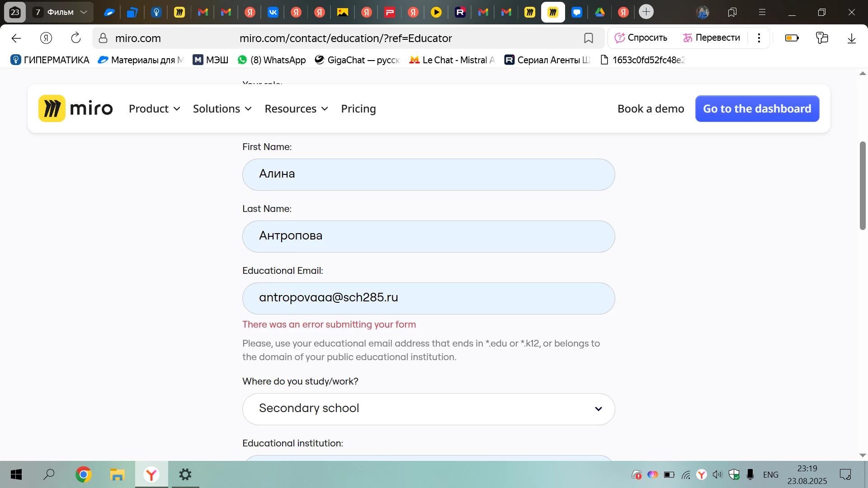
Task: Click the microphone tray icon
Action: pyautogui.click(x=750, y=475)
